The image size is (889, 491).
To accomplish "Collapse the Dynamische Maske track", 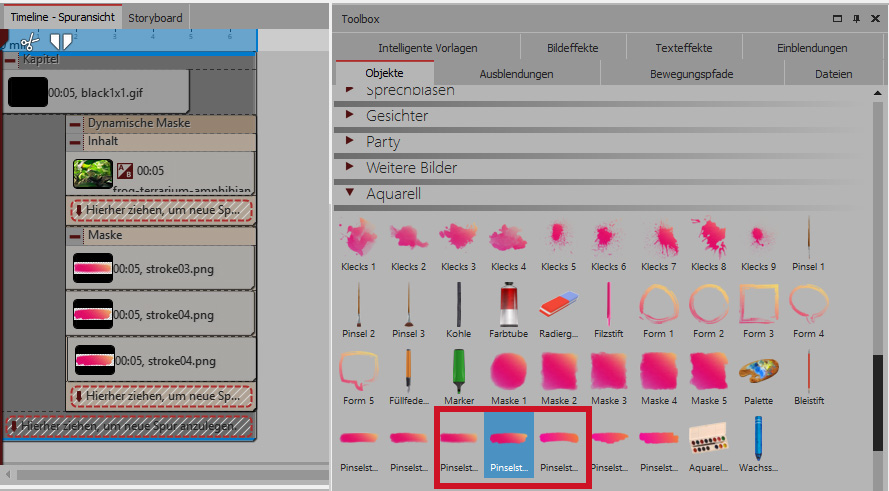I will click(76, 124).
